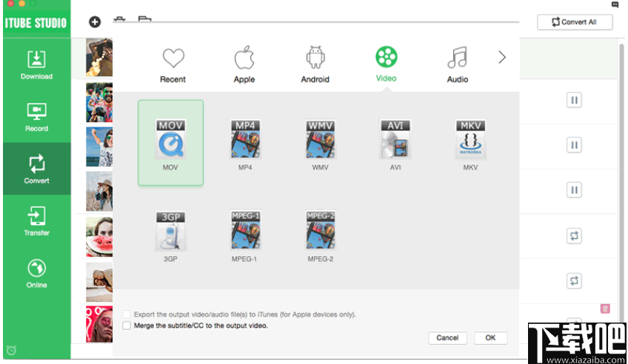Click the OK button
This screenshot has width=628, height=364.
pos(490,338)
